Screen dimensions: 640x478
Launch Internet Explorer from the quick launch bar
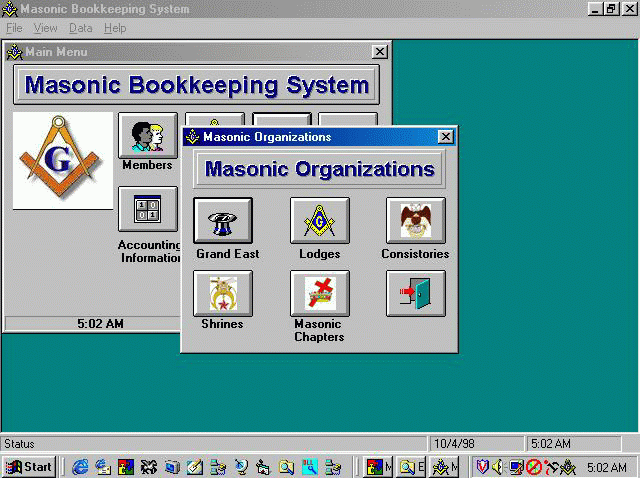80,467
